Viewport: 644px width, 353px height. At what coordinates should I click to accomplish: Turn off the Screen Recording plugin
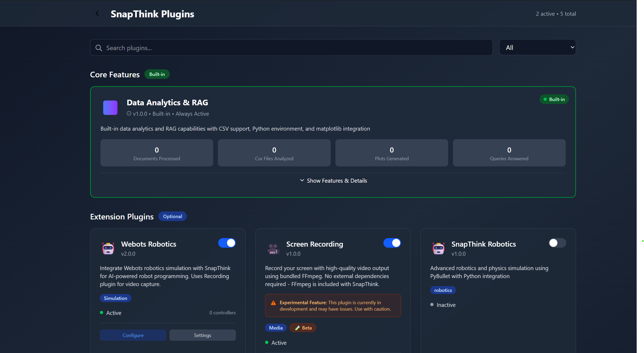click(392, 243)
